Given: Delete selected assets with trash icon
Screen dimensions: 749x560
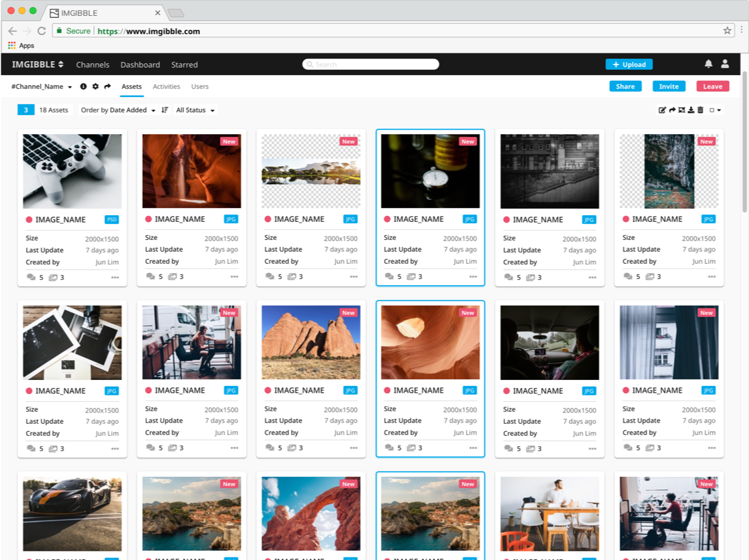Looking at the screenshot, I should (x=700, y=110).
